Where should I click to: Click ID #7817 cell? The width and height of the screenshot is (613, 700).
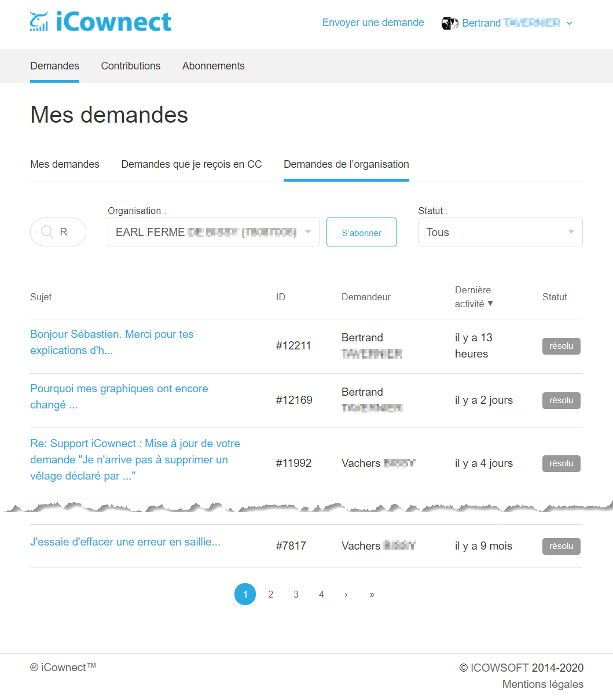[291, 546]
